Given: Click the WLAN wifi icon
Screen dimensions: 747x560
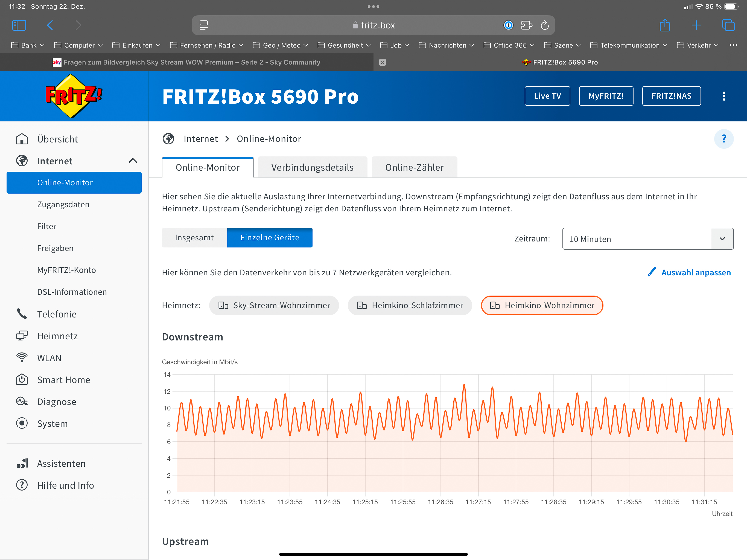Looking at the screenshot, I should (22, 358).
